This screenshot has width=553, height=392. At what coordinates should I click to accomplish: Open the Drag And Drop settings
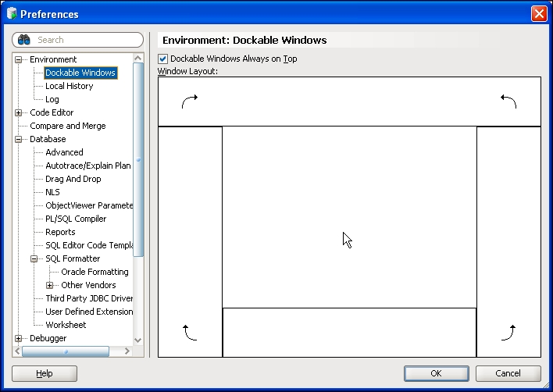pos(73,179)
